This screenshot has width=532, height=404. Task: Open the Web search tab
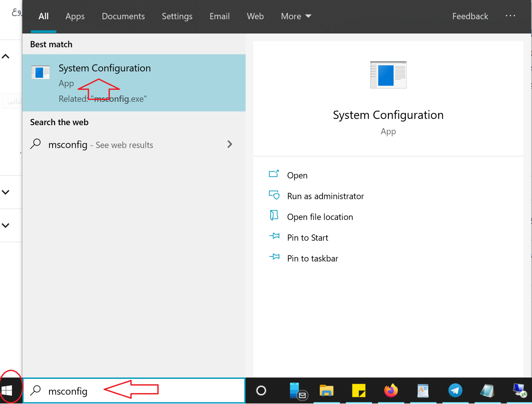point(255,16)
